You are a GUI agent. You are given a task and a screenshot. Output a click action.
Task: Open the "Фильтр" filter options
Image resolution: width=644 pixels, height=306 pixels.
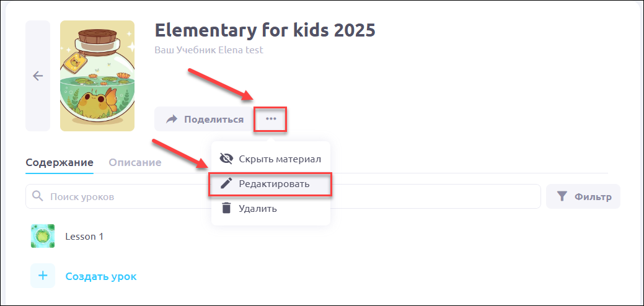tap(593, 197)
